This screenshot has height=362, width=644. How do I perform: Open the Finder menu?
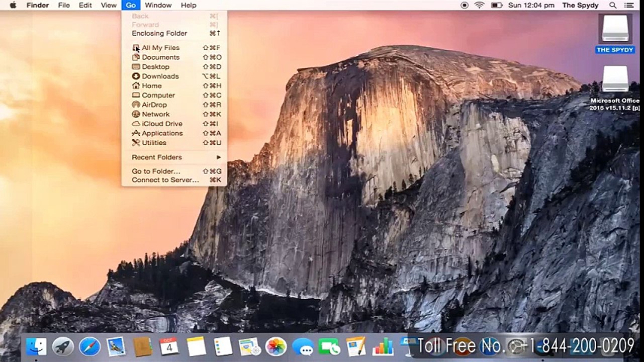[x=38, y=5]
